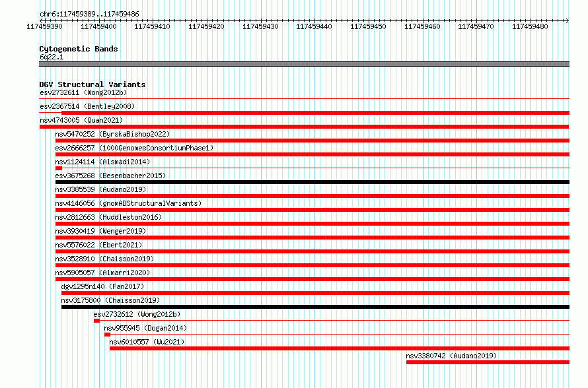
Task: Click the red bar under nsv3380742
Action: [488, 362]
